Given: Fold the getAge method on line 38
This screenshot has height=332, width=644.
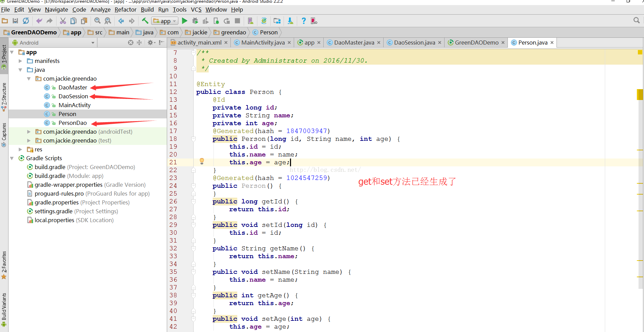Looking at the screenshot, I should 193,295.
